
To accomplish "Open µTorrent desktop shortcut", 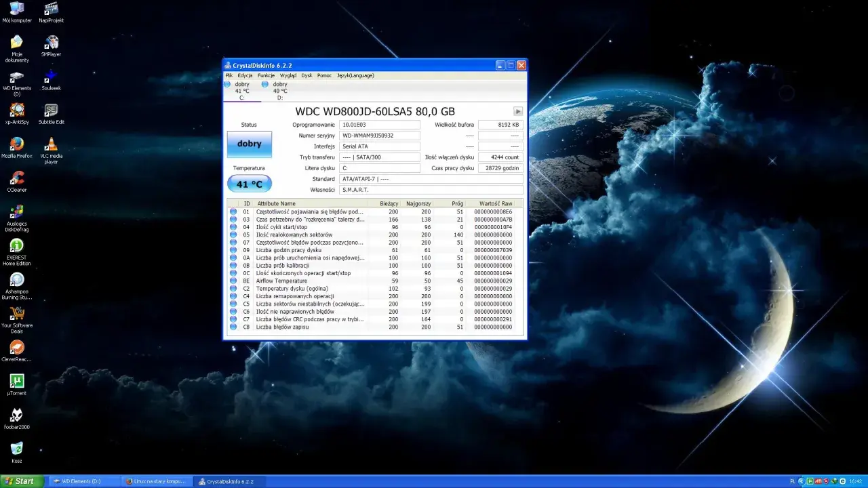I will (x=17, y=385).
